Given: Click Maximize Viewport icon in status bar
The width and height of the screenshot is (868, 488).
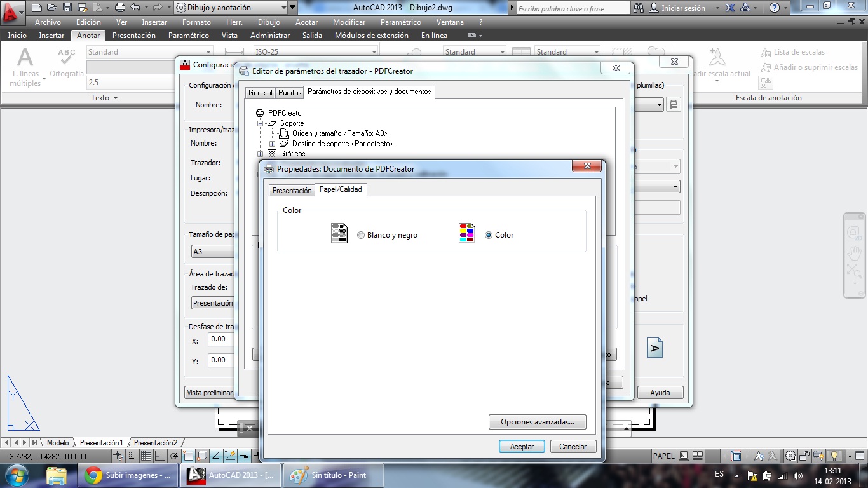Looking at the screenshot, I should 736,456.
